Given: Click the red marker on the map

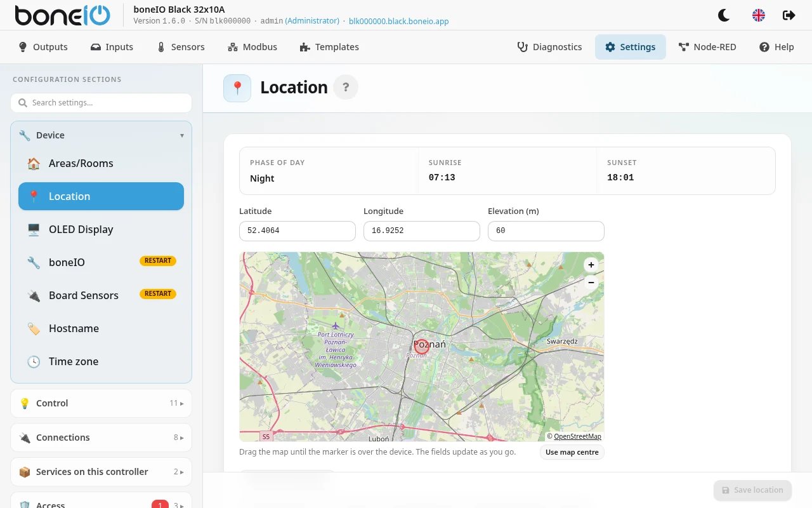Looking at the screenshot, I should click(x=422, y=346).
